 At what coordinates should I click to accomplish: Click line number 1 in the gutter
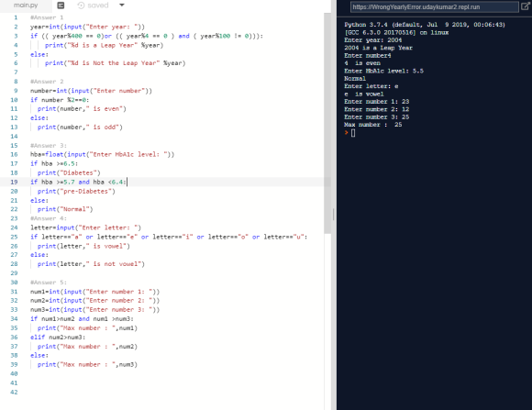(x=16, y=17)
